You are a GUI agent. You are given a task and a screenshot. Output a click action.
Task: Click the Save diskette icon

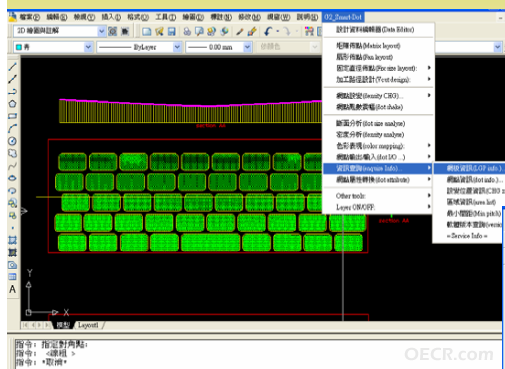coord(172,31)
